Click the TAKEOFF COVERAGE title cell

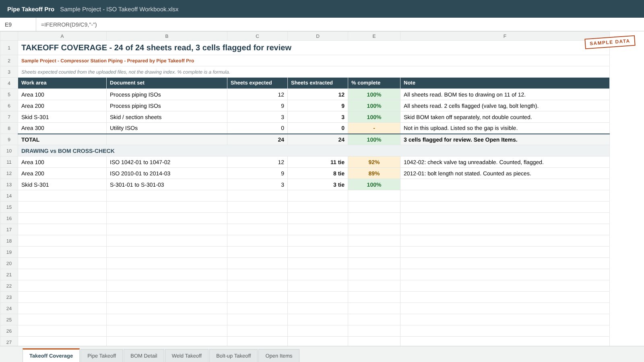pos(314,47)
